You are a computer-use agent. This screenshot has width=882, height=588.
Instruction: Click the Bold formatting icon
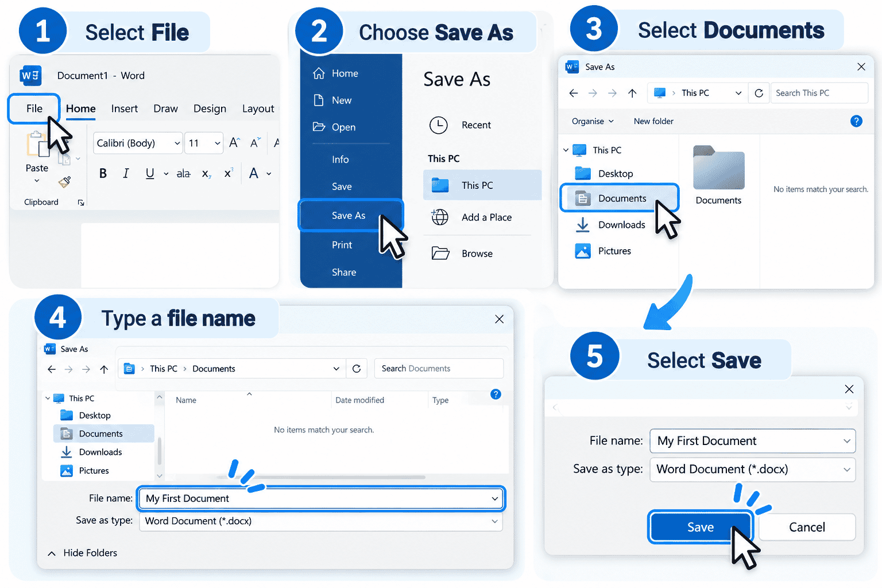pyautogui.click(x=103, y=173)
